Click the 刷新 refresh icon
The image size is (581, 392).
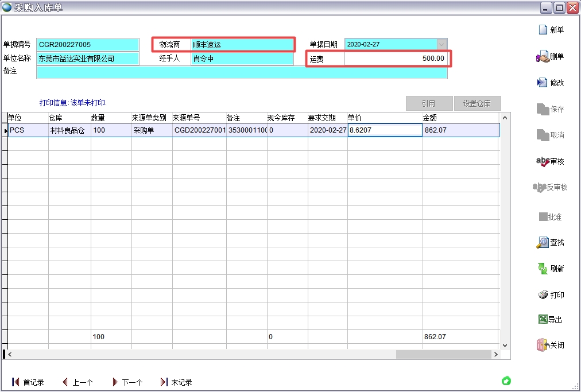(x=543, y=269)
